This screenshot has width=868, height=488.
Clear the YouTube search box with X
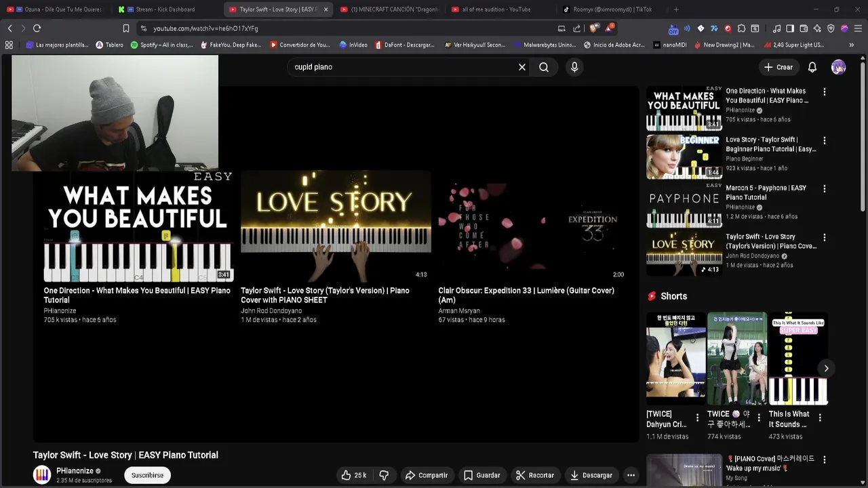[x=522, y=67]
